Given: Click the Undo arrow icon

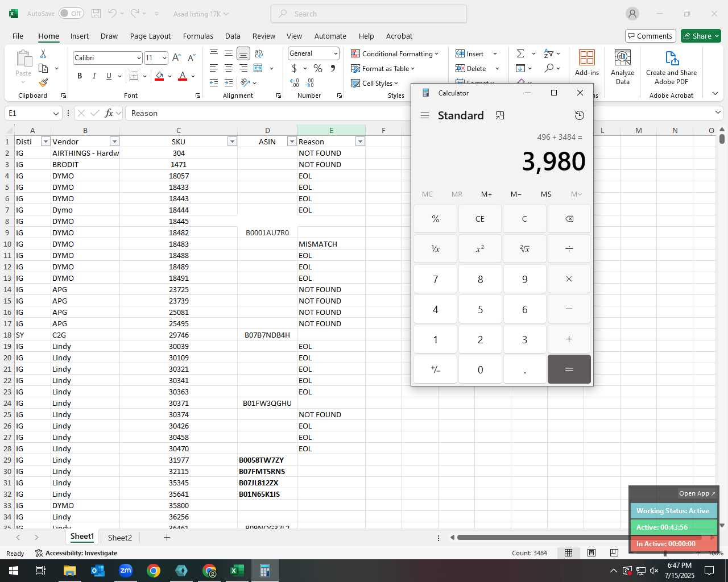Looking at the screenshot, I should click(113, 14).
